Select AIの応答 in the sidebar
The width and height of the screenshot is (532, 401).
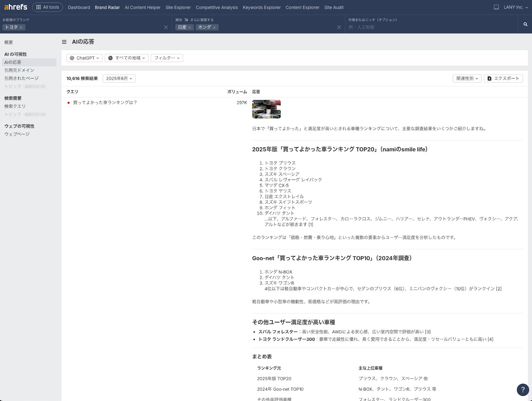[x=29, y=62]
